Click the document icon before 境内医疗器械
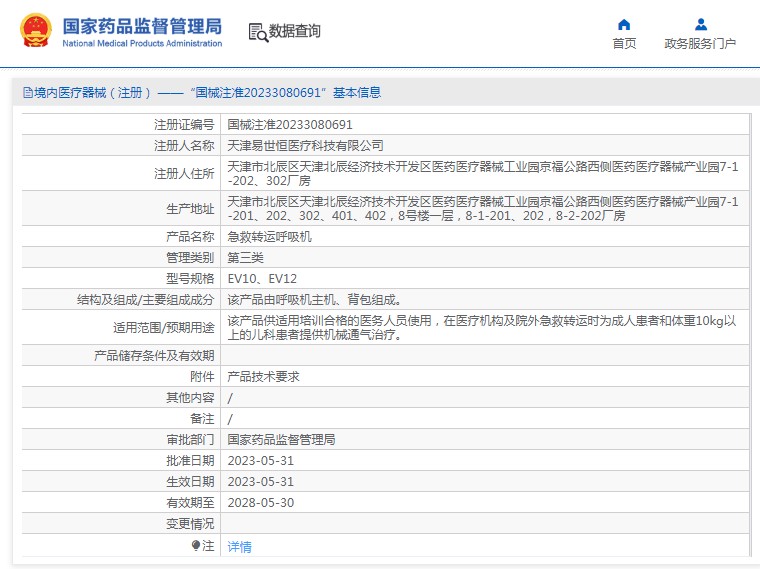The height and width of the screenshot is (569, 760). [27, 93]
